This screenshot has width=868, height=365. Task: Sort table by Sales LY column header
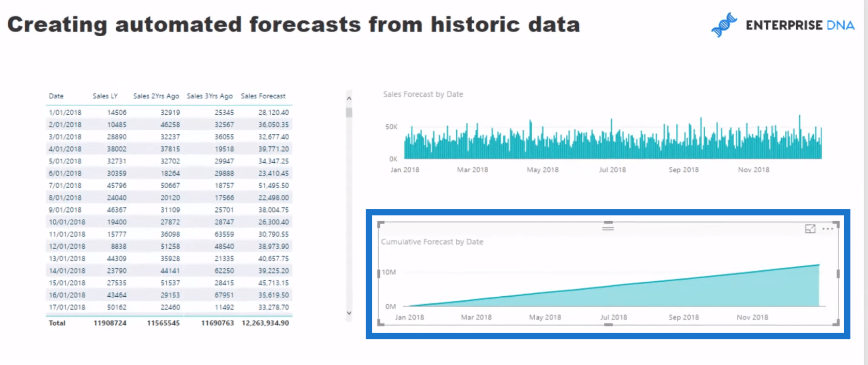point(105,96)
